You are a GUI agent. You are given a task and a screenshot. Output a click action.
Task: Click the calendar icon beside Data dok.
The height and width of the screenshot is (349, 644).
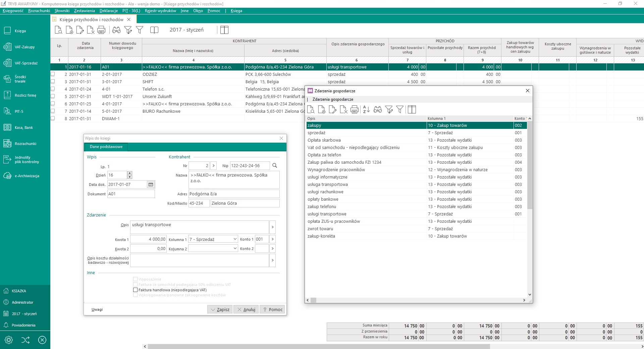(x=151, y=185)
